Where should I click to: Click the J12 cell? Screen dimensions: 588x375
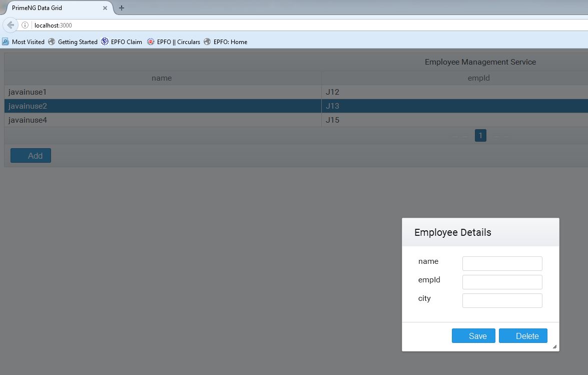[454, 92]
